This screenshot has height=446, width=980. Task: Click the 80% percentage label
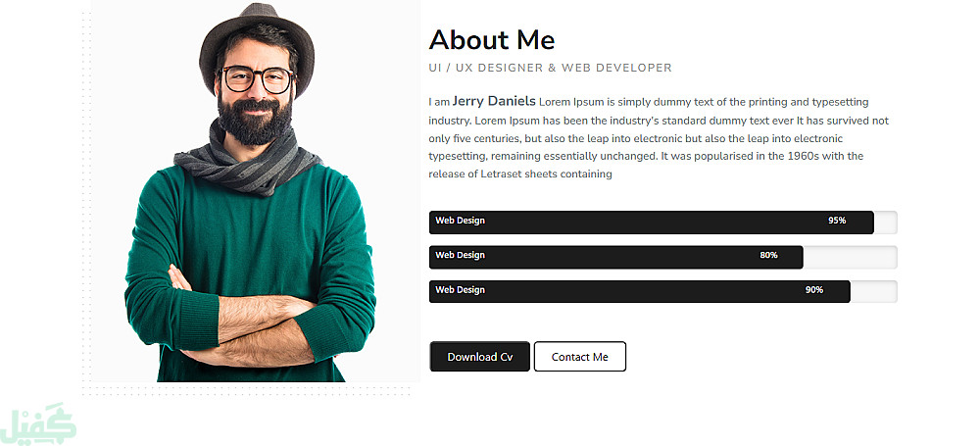768,255
